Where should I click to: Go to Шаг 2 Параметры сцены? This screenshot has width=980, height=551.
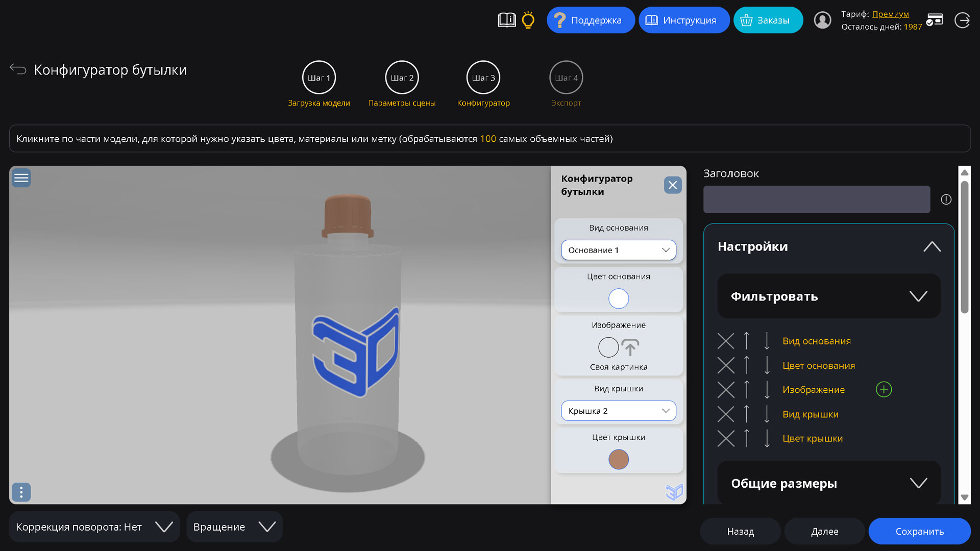(x=402, y=77)
